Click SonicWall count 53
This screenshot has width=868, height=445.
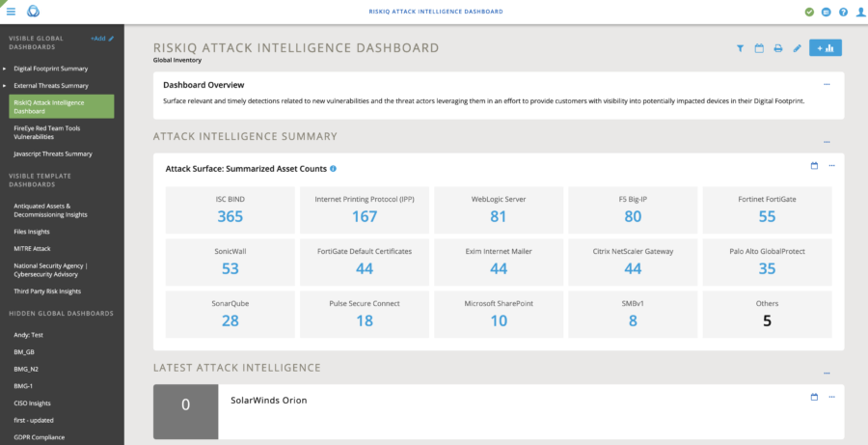(231, 268)
